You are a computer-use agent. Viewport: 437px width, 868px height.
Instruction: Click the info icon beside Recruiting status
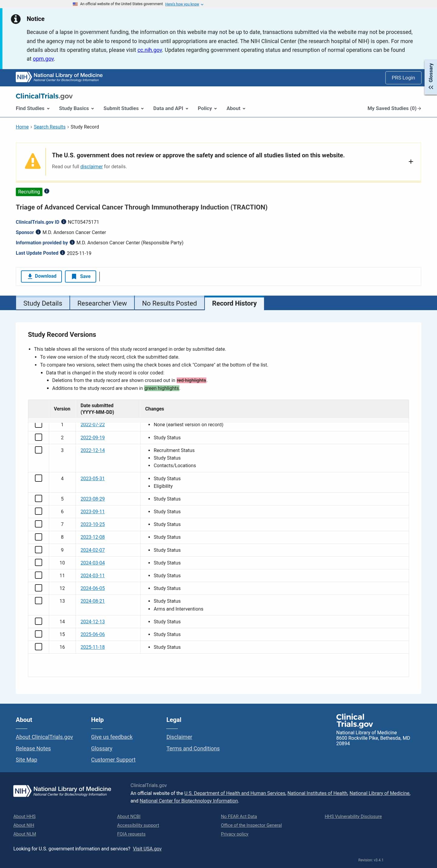[47, 191]
